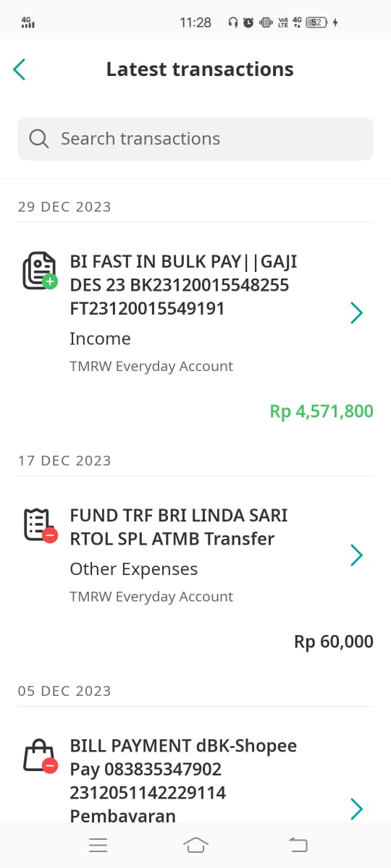Tap the Android back navigation button

(x=298, y=845)
